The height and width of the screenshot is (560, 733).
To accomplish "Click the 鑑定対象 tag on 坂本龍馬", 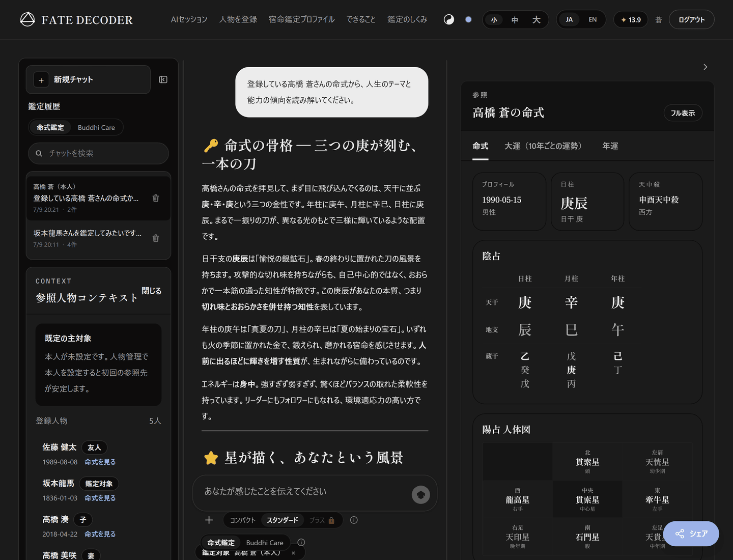I will point(99,484).
